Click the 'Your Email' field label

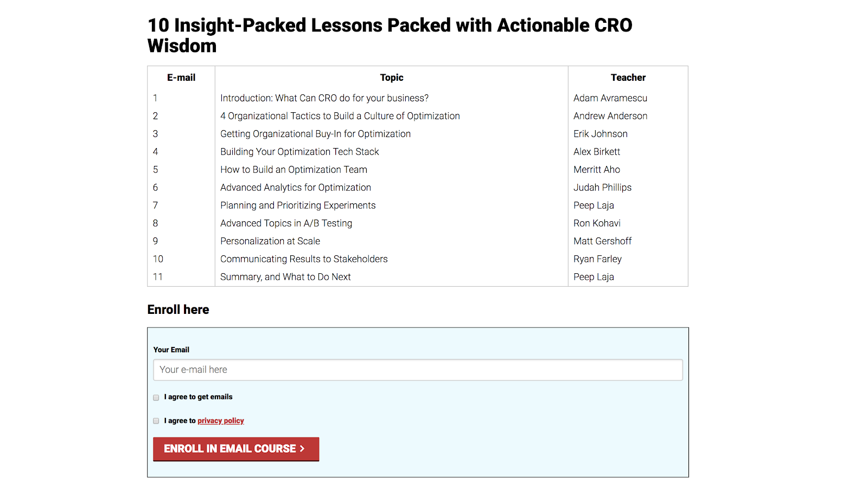coord(171,350)
